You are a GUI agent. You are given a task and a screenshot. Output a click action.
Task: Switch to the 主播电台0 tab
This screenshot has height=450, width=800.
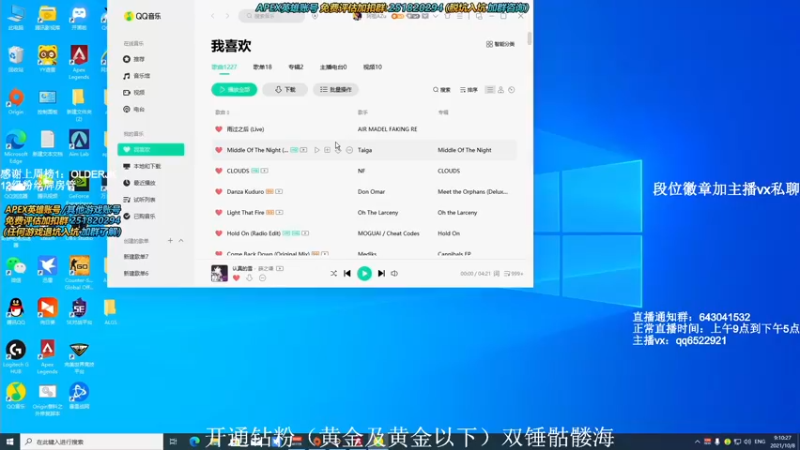pyautogui.click(x=333, y=67)
